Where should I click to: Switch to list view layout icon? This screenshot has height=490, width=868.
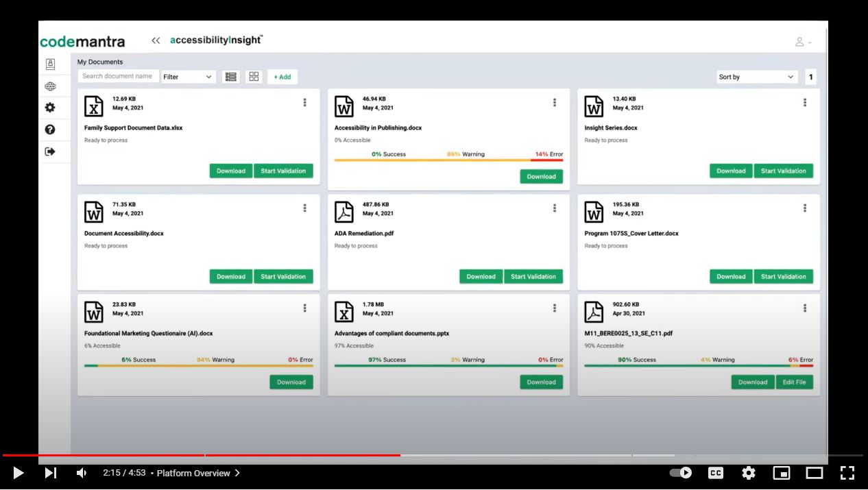tap(231, 77)
